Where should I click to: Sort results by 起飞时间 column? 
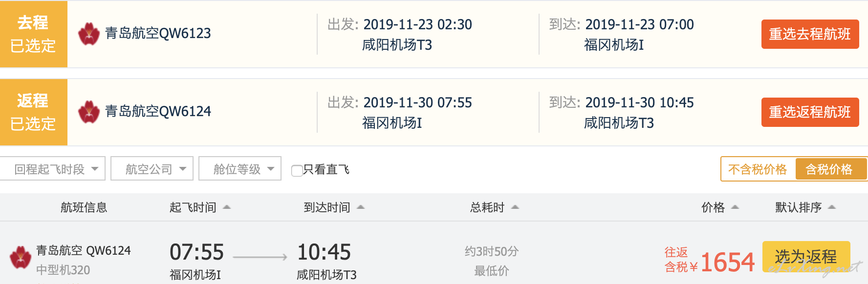click(193, 207)
